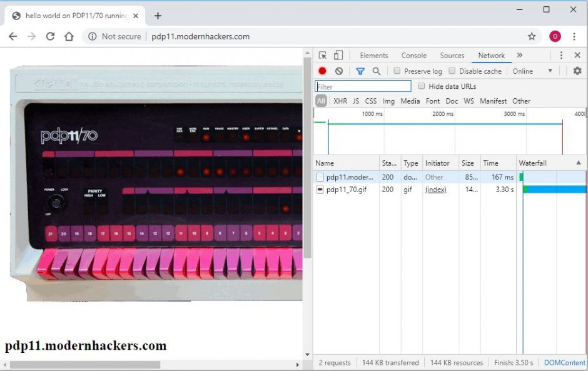588x371 pixels.
Task: Click the 167 ms time cell
Action: 502,177
